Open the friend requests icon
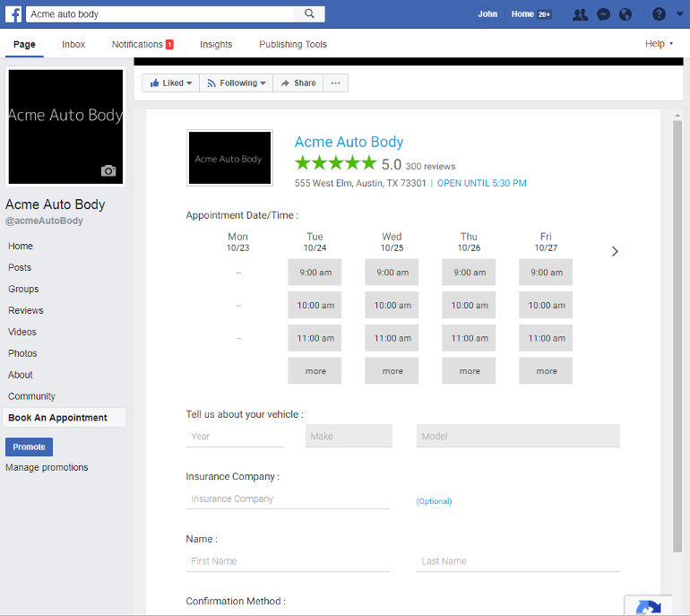 pyautogui.click(x=580, y=14)
